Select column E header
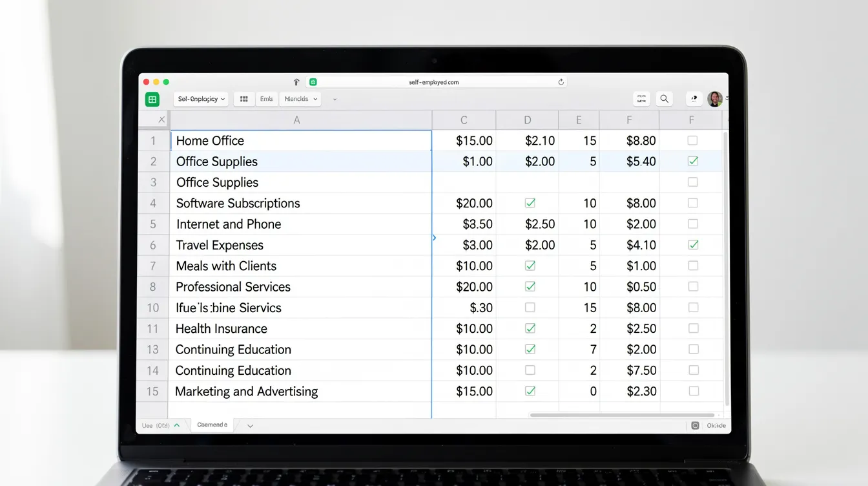 [x=579, y=120]
